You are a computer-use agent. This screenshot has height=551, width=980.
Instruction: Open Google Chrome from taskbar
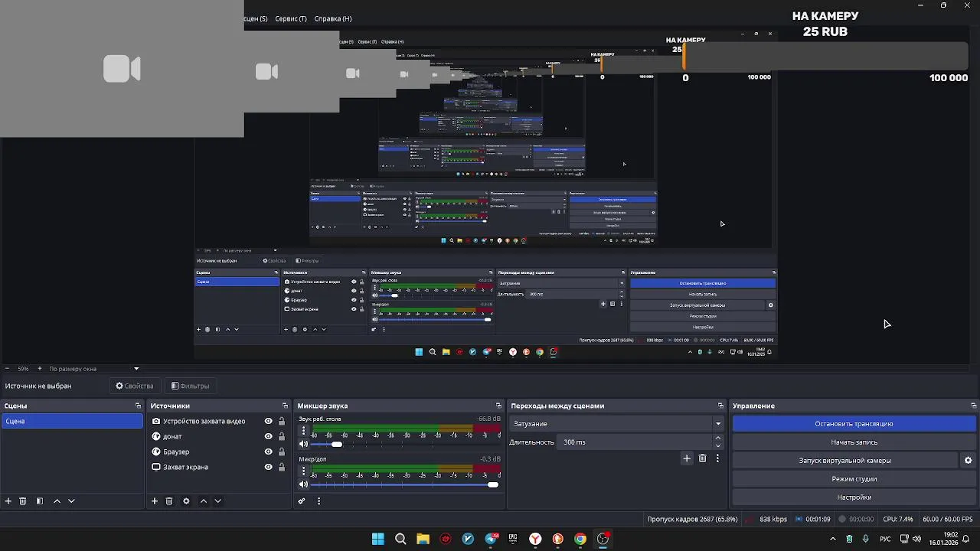[x=580, y=539]
